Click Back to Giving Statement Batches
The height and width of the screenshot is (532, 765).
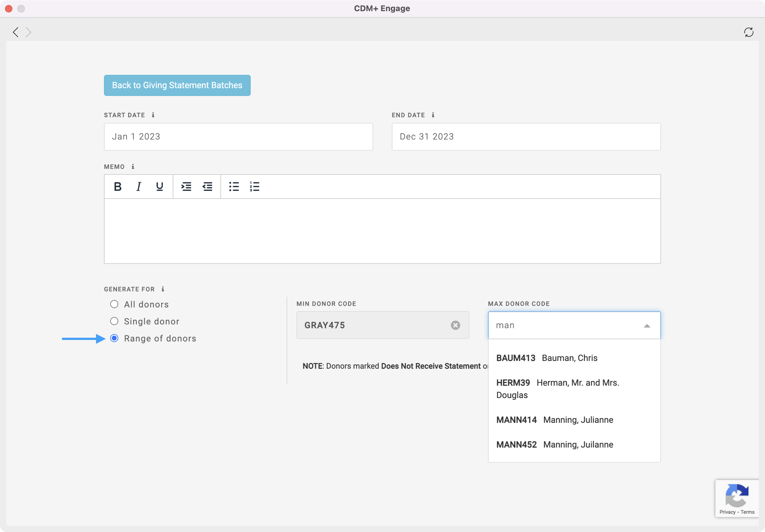pos(177,85)
